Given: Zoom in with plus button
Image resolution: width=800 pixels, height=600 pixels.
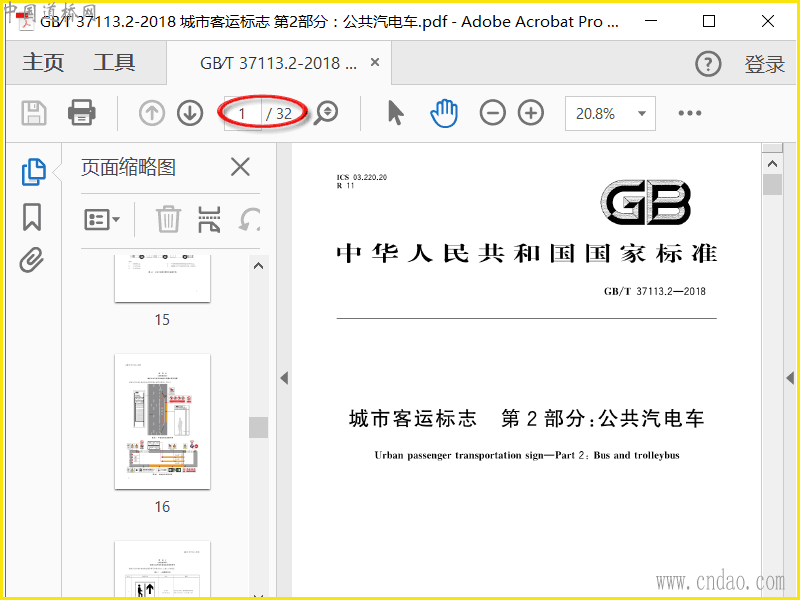Looking at the screenshot, I should tap(531, 113).
